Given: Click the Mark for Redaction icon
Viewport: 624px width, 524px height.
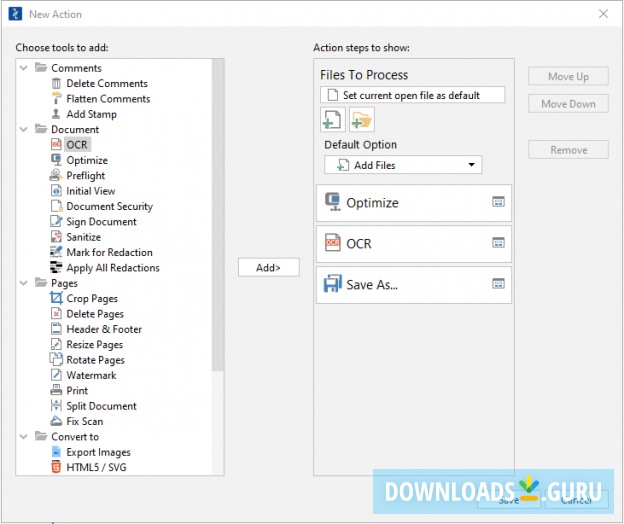Looking at the screenshot, I should pyautogui.click(x=56, y=252).
